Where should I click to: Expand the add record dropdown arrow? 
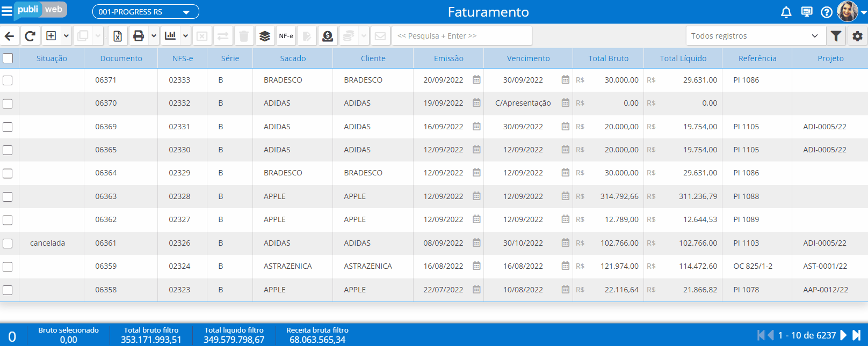point(66,36)
